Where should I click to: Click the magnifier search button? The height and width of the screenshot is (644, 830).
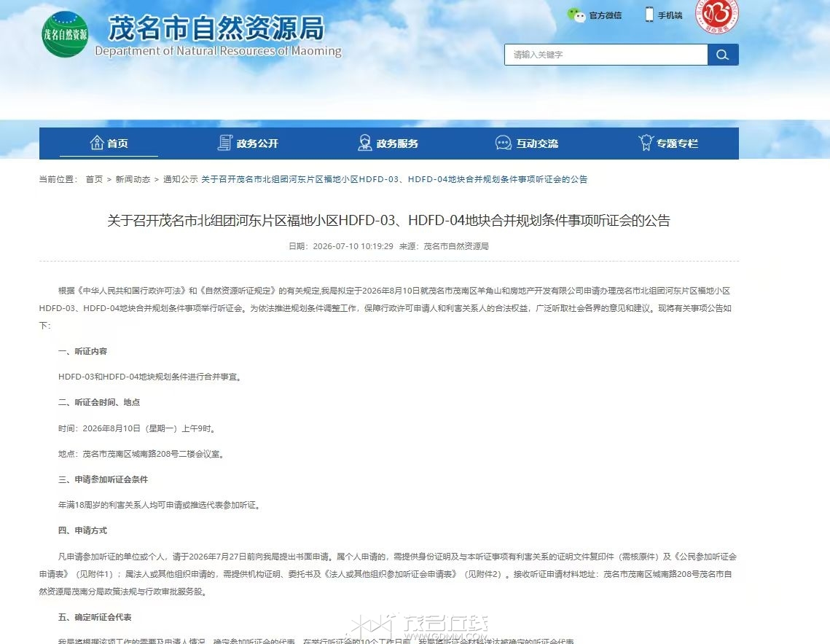tap(723, 55)
